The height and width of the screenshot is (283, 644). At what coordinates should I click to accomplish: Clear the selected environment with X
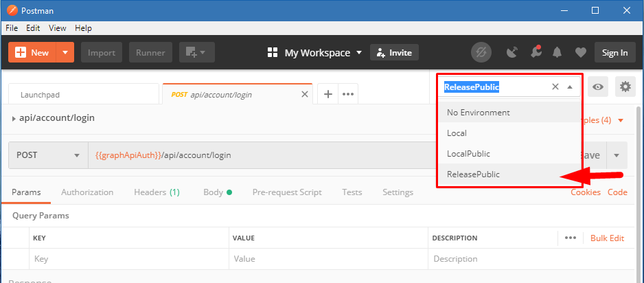pos(555,87)
